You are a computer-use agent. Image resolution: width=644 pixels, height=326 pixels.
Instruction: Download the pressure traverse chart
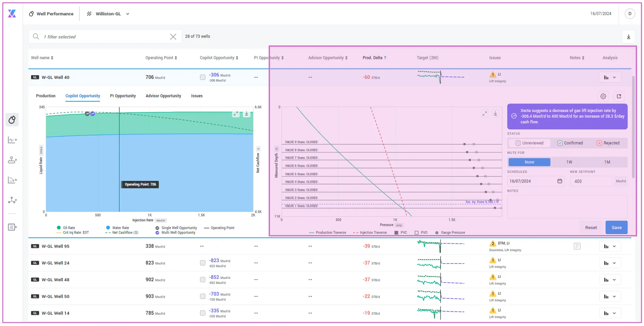coord(495,114)
